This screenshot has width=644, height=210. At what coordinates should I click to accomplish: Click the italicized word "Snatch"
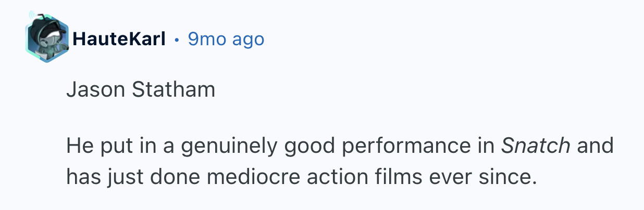(536, 147)
